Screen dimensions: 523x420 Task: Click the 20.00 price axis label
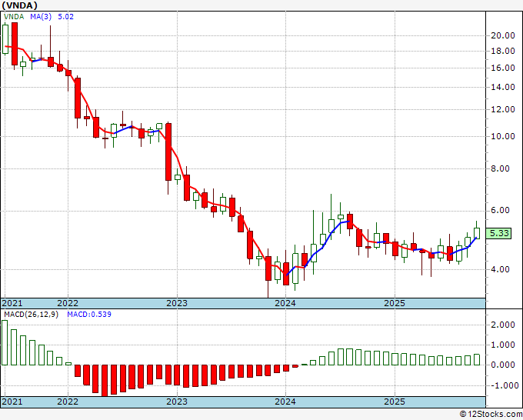coord(502,35)
